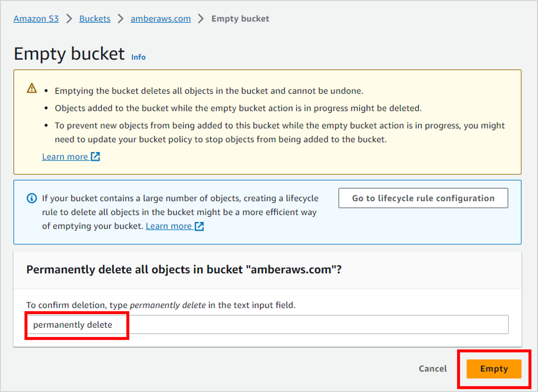The height and width of the screenshot is (392, 538).
Task: Go to lifecycle rule configuration
Action: point(423,198)
